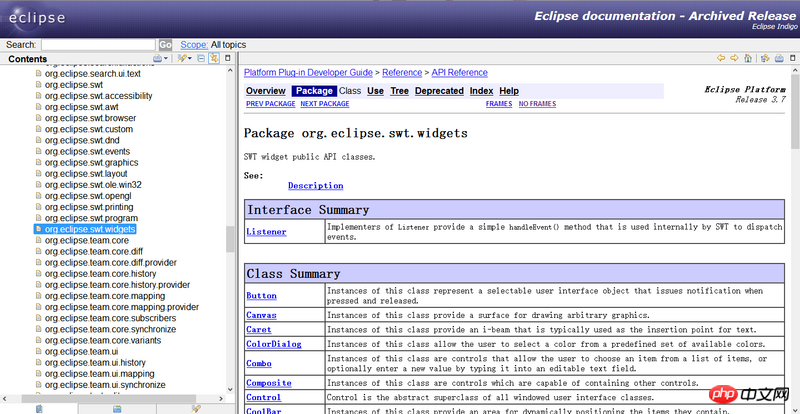Print the page from content toolbar
The width and height of the screenshot is (800, 414).
(779, 58)
